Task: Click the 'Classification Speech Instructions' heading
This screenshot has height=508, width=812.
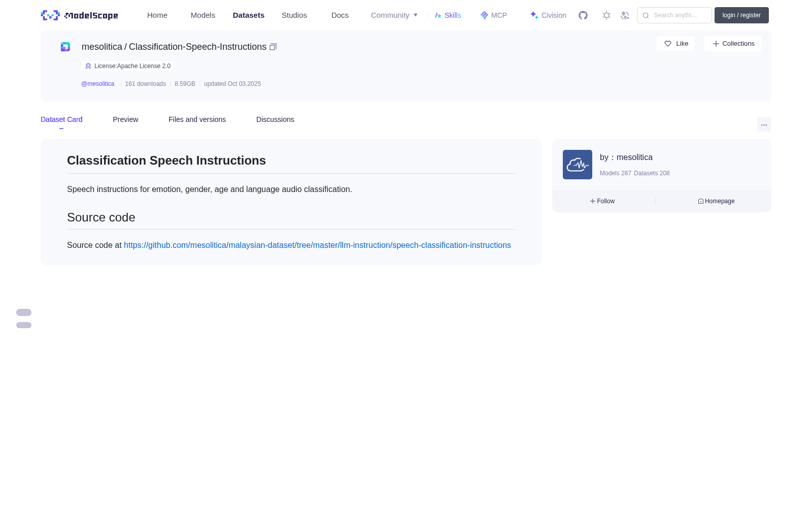Action: (166, 161)
